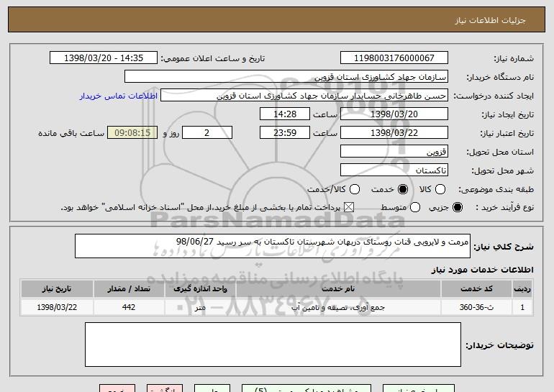The height and width of the screenshot is (392, 554).
Task: Click the ردیف column header
Action: pos(522,289)
